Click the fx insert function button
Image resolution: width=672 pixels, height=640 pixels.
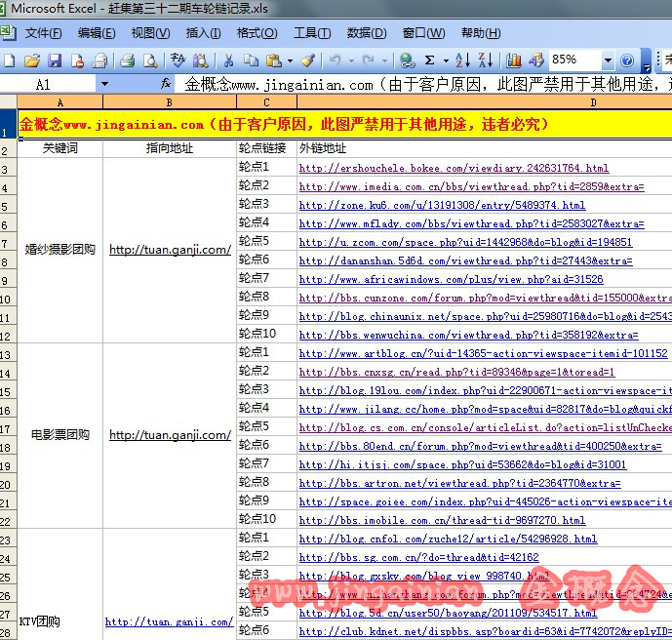tap(166, 85)
